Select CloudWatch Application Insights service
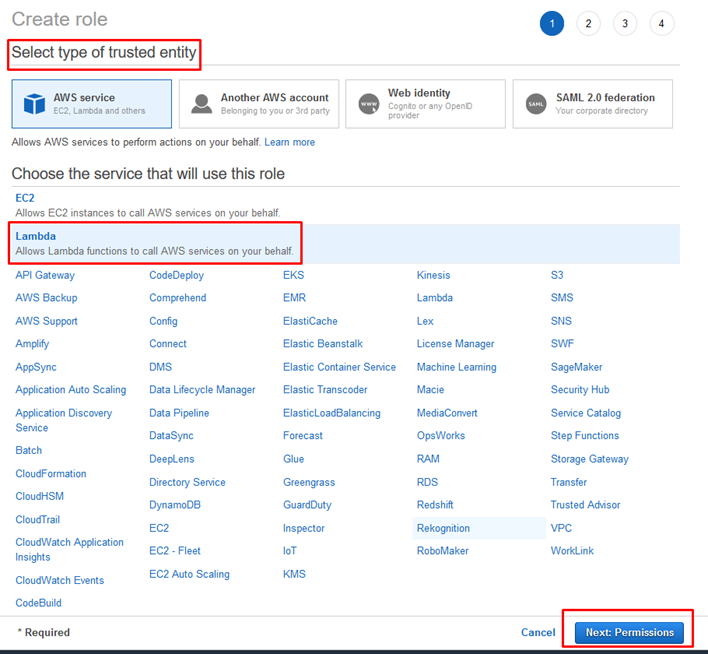The width and height of the screenshot is (708, 654). point(70,549)
